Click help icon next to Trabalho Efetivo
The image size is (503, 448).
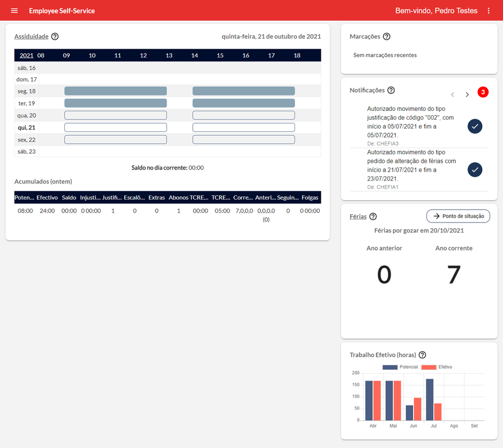coord(423,355)
